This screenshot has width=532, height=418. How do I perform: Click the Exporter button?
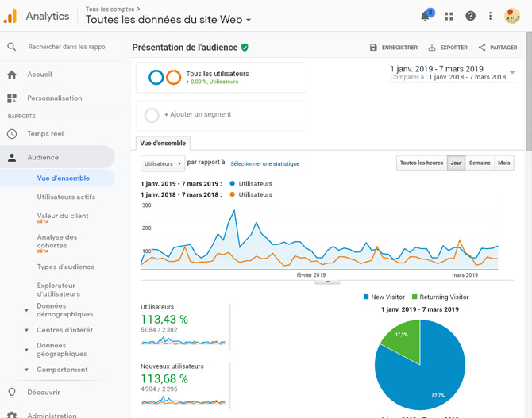448,48
